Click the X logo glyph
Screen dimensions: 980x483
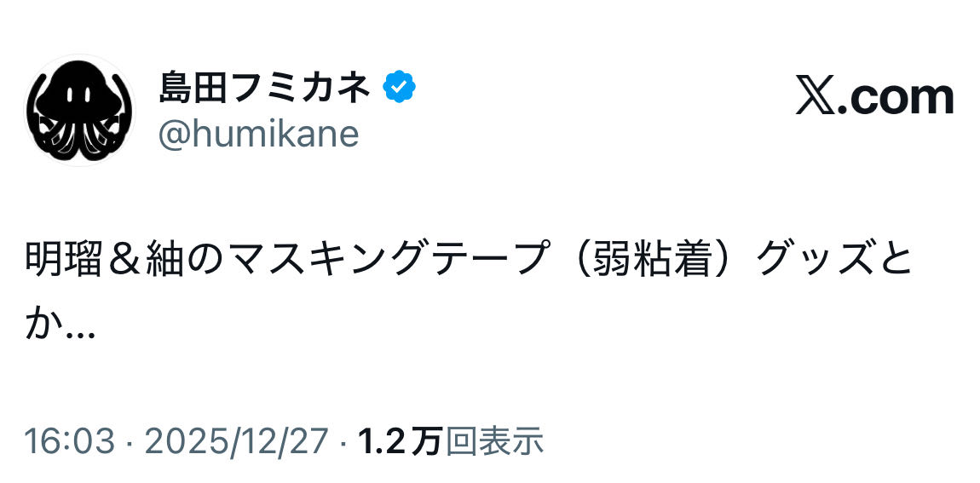(x=816, y=97)
